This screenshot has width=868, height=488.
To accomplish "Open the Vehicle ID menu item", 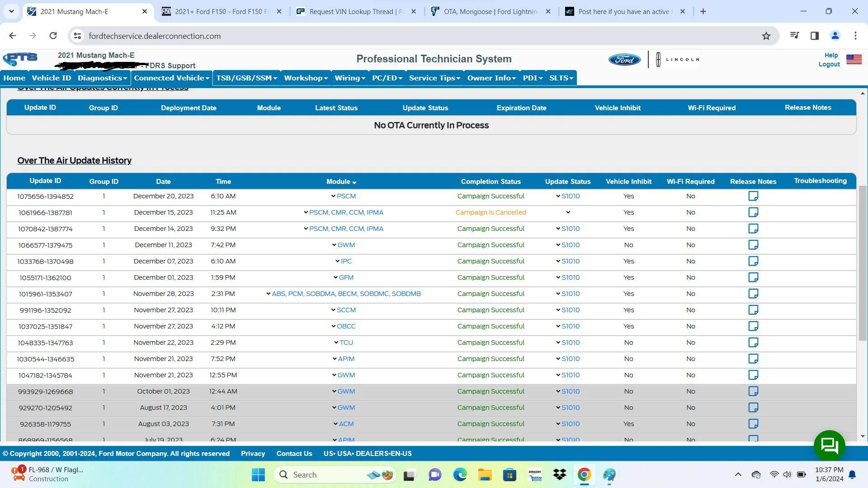I will pyautogui.click(x=52, y=78).
